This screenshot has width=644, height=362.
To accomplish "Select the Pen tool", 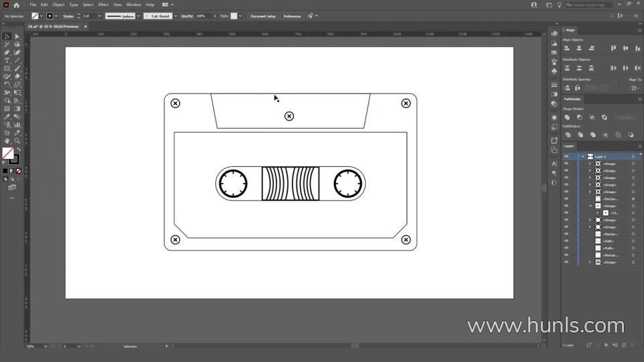I will pyautogui.click(x=7, y=52).
